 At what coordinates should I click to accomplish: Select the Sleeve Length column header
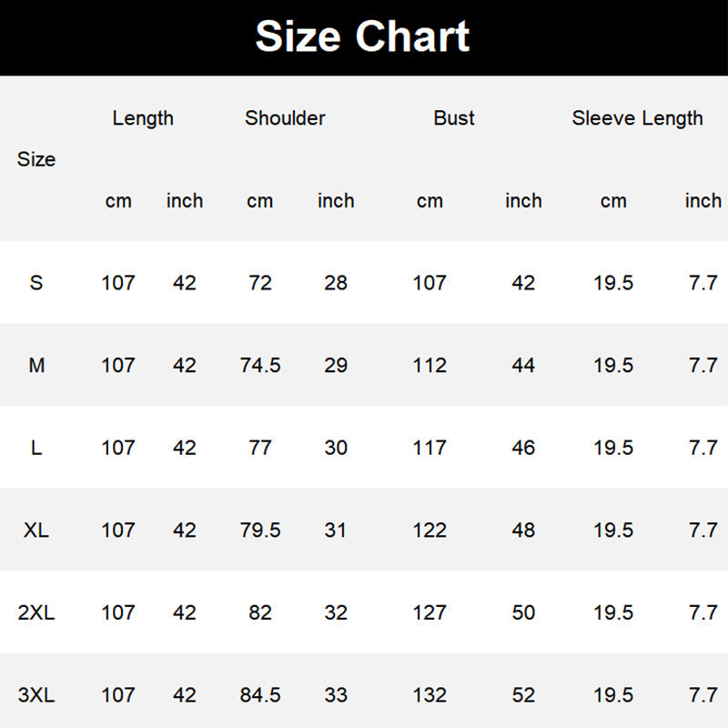pyautogui.click(x=637, y=118)
